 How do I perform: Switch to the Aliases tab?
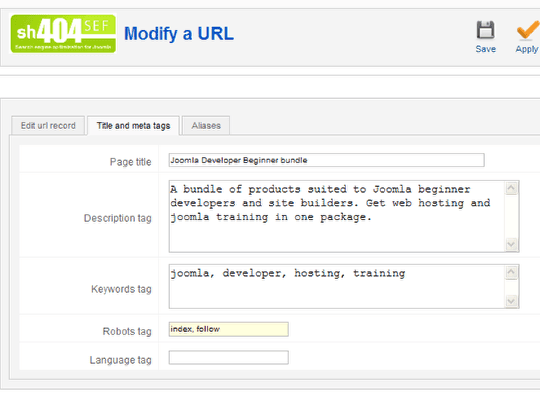(206, 126)
